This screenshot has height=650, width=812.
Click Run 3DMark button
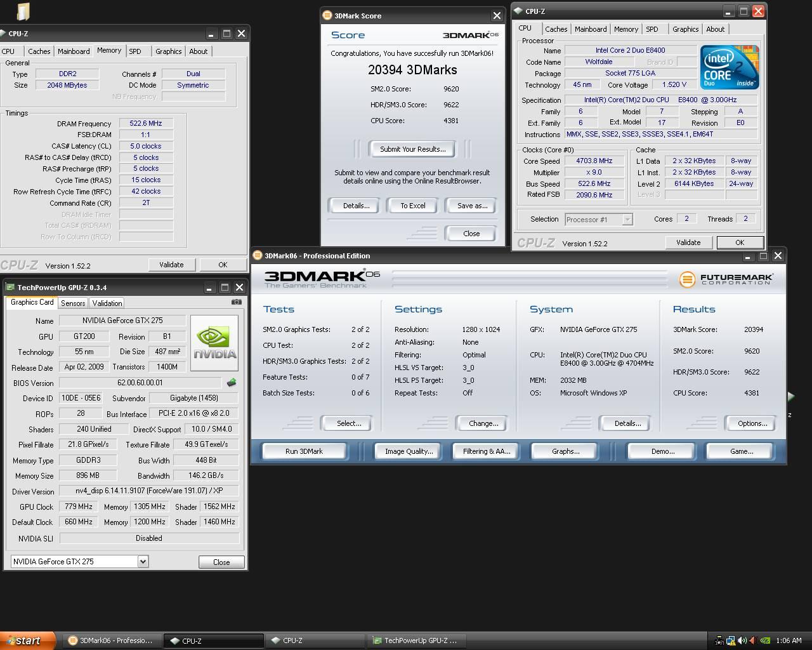pyautogui.click(x=304, y=451)
